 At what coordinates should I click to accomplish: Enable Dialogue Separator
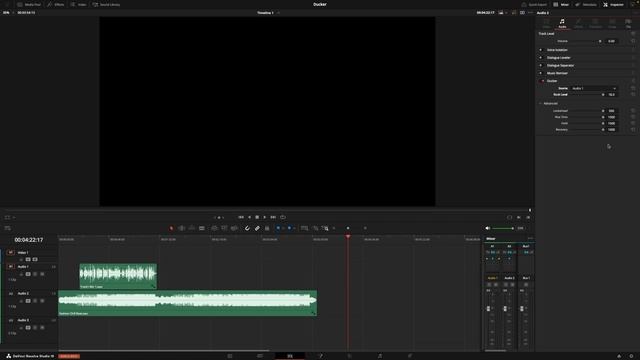pyautogui.click(x=541, y=65)
